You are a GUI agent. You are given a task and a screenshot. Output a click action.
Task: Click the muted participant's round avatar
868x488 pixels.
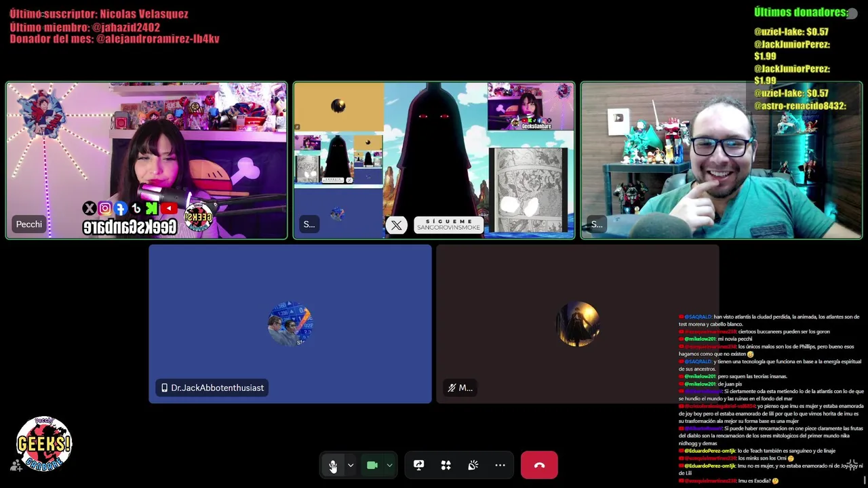point(578,324)
